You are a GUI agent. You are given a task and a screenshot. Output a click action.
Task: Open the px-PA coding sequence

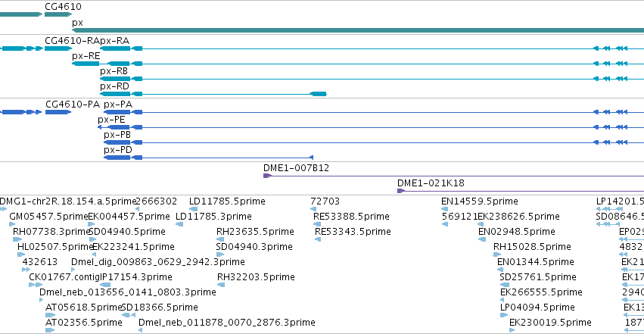(374, 112)
